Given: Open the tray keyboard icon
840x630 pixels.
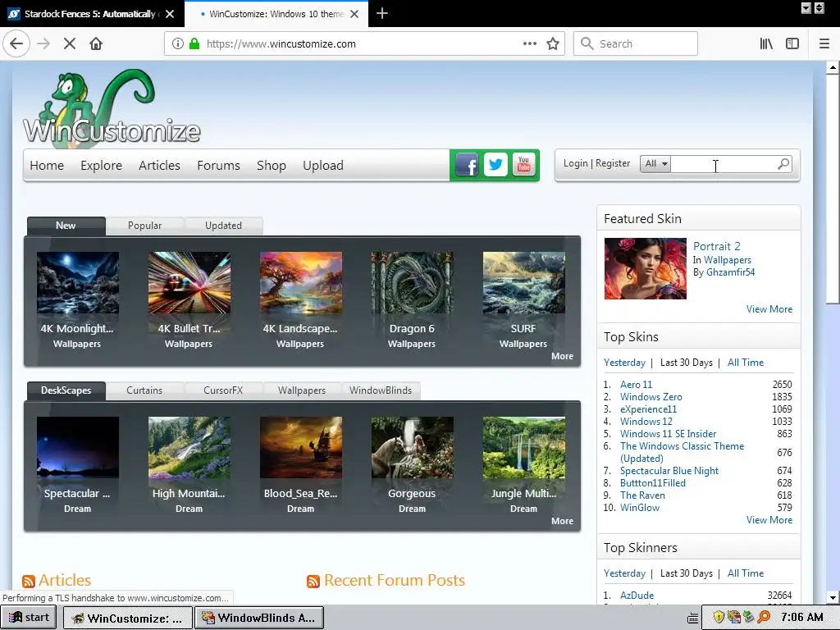Looking at the screenshot, I should 692,618.
